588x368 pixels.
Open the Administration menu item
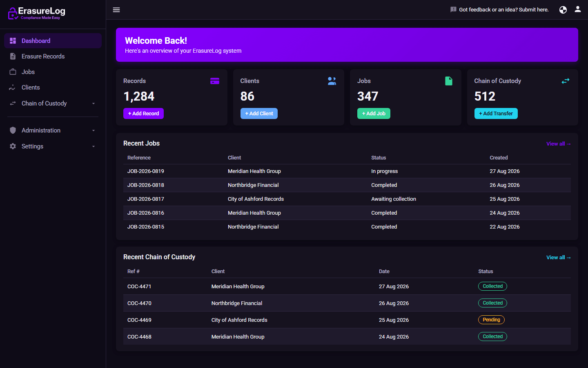53,130
